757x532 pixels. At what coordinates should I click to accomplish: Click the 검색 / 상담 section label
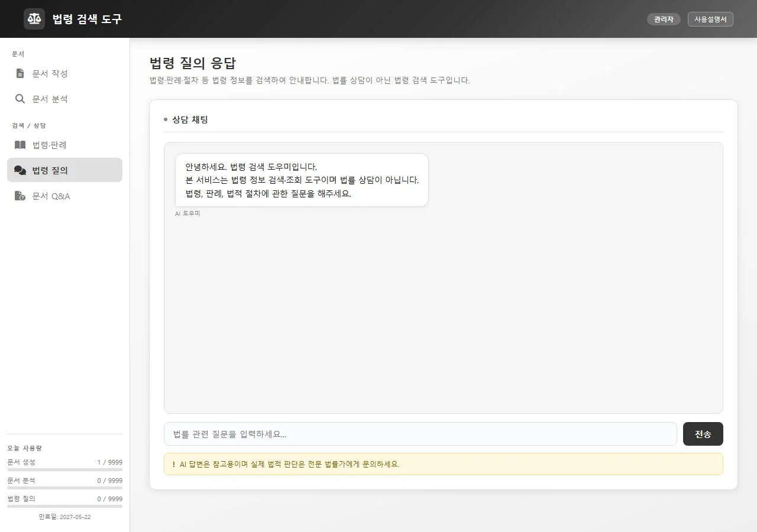pos(29,125)
